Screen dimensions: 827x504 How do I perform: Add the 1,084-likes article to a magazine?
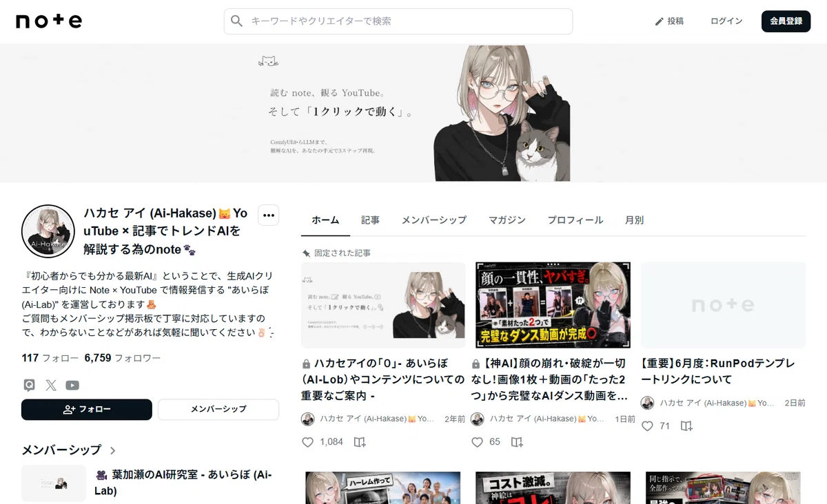360,442
